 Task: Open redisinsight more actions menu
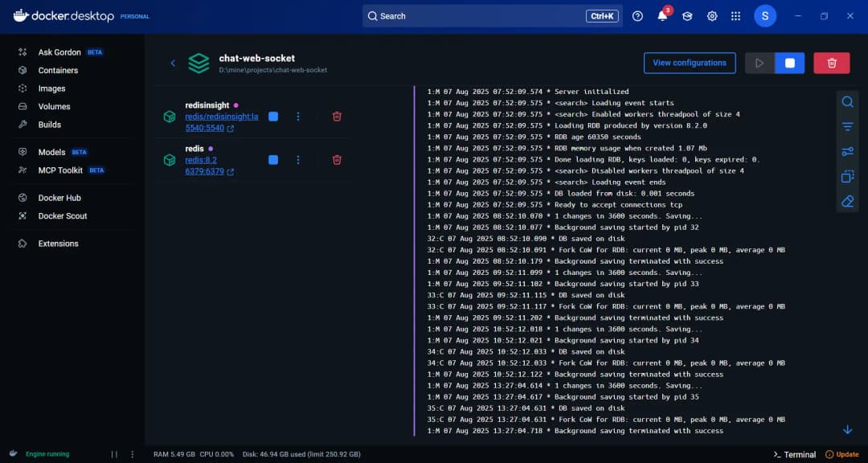[x=298, y=117]
